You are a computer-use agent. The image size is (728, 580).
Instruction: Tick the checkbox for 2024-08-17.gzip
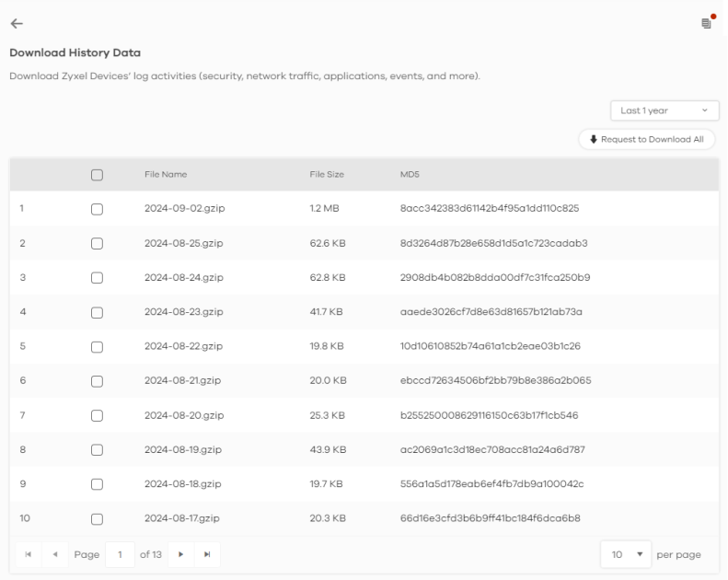97,518
